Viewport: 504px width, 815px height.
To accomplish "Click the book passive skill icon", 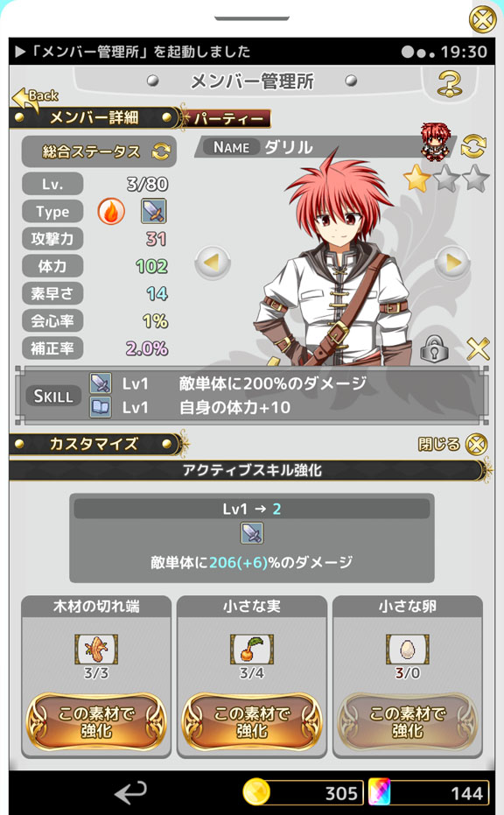I will 101,408.
